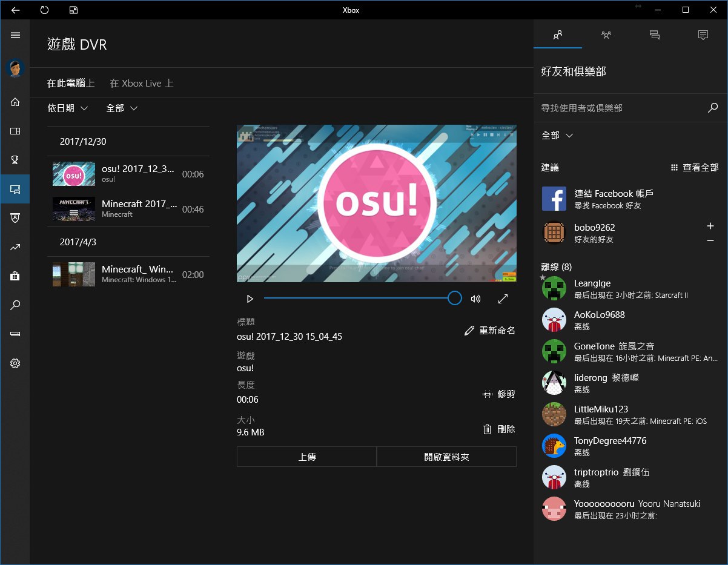Open the Trending arrow icon in sidebar
The image size is (728, 565).
point(15,247)
